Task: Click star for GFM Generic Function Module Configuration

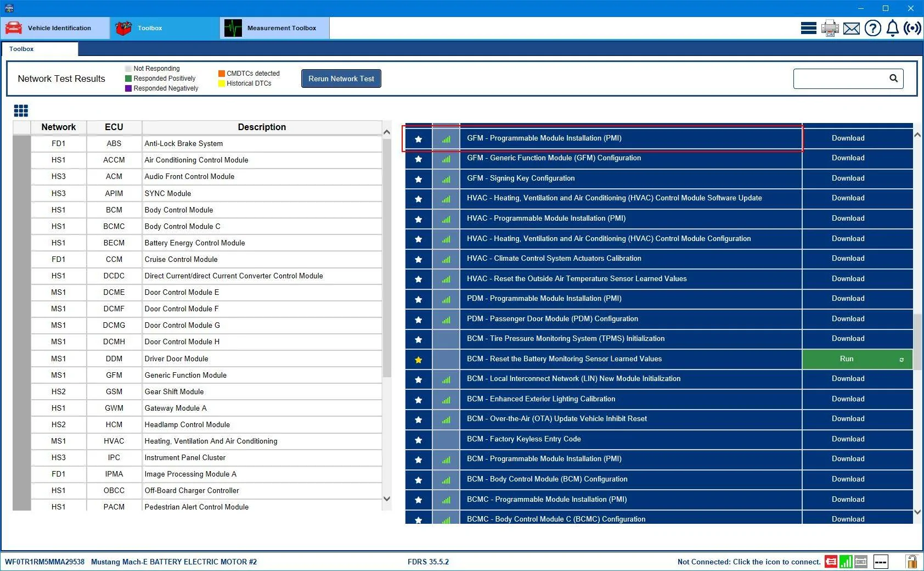Action: [419, 159]
